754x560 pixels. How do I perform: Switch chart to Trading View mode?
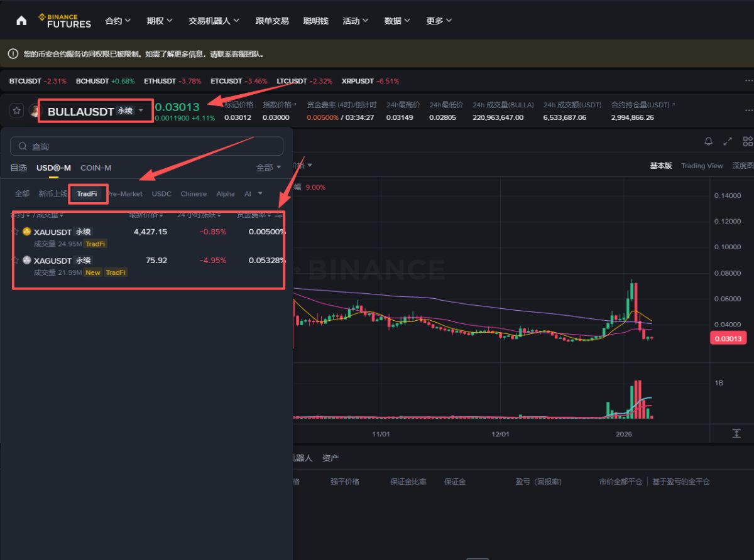click(x=702, y=165)
